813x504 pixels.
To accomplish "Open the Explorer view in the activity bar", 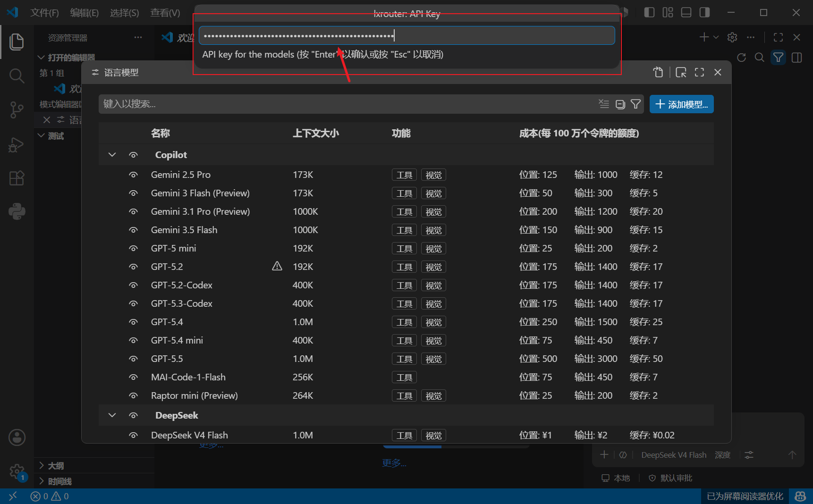I will click(x=17, y=42).
